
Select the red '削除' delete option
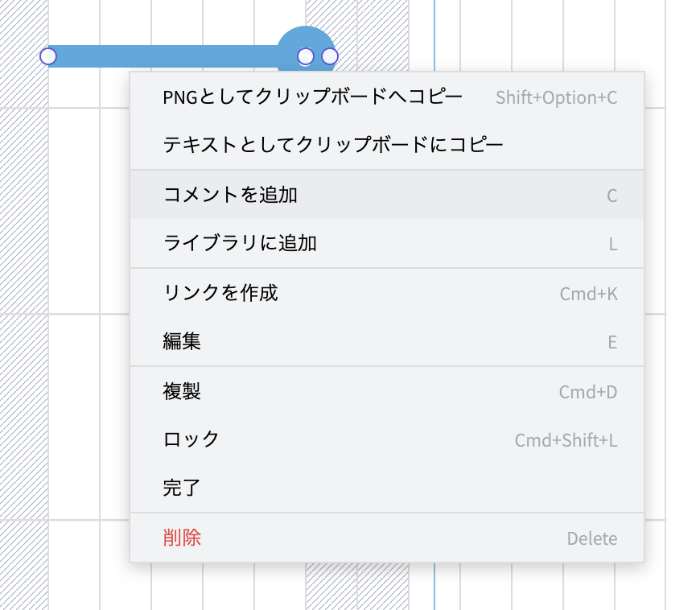[182, 538]
